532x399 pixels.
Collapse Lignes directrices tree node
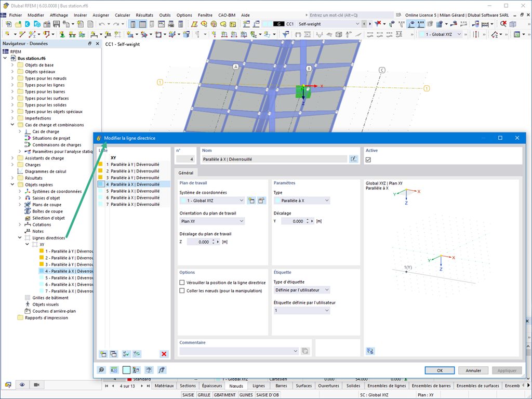coord(20,238)
